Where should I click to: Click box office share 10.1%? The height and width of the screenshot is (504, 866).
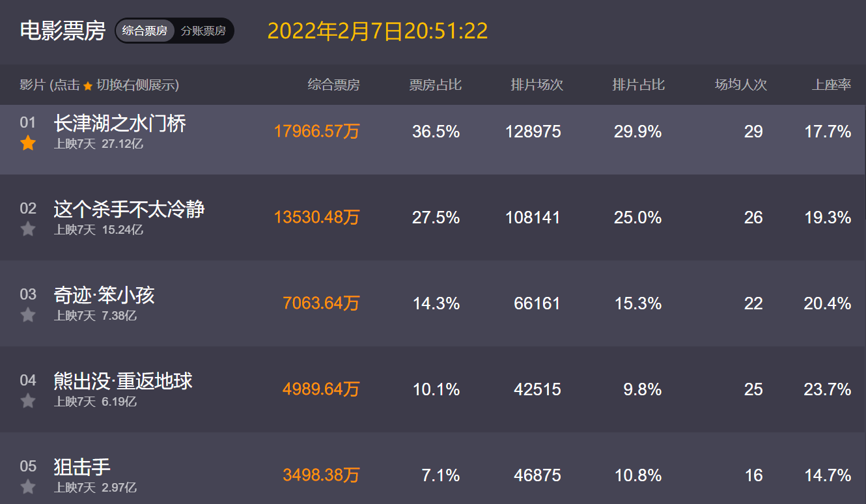coord(436,389)
